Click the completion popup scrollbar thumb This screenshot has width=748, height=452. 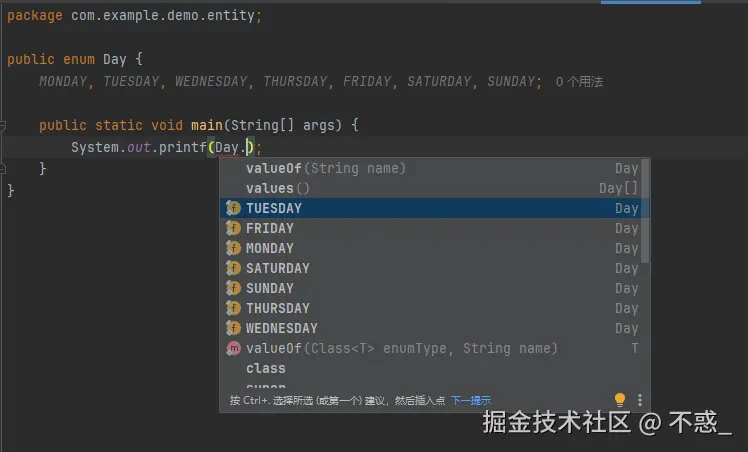click(x=645, y=211)
